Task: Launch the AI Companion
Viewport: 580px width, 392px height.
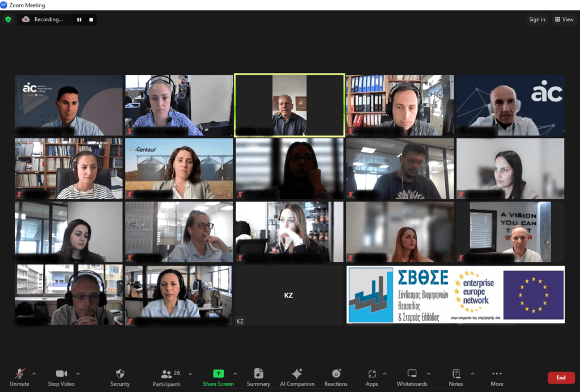Action: click(297, 374)
